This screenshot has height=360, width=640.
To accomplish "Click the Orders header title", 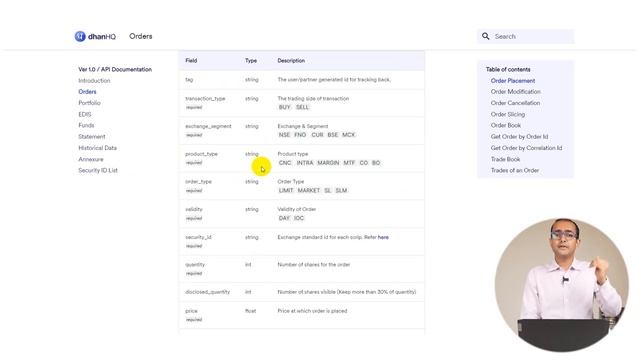I will click(141, 36).
